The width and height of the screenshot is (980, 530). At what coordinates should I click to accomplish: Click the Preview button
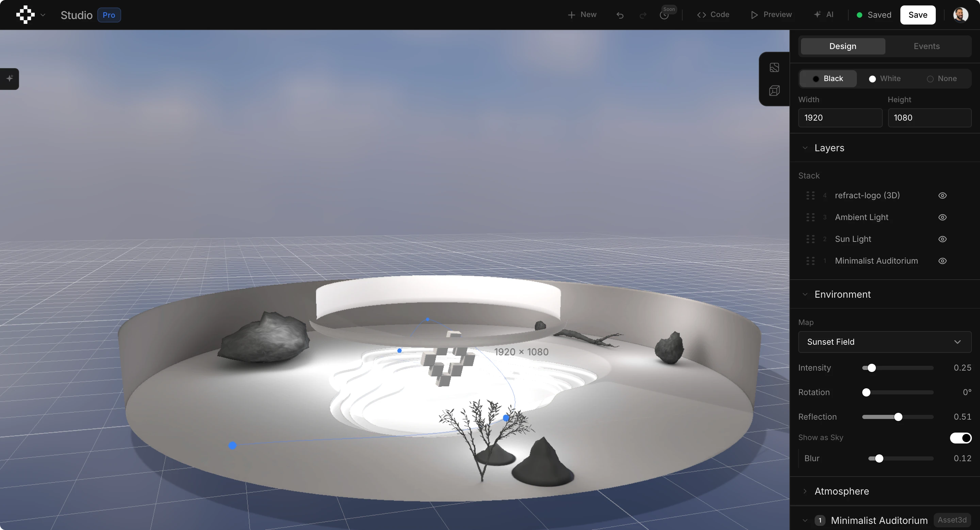[x=771, y=15]
